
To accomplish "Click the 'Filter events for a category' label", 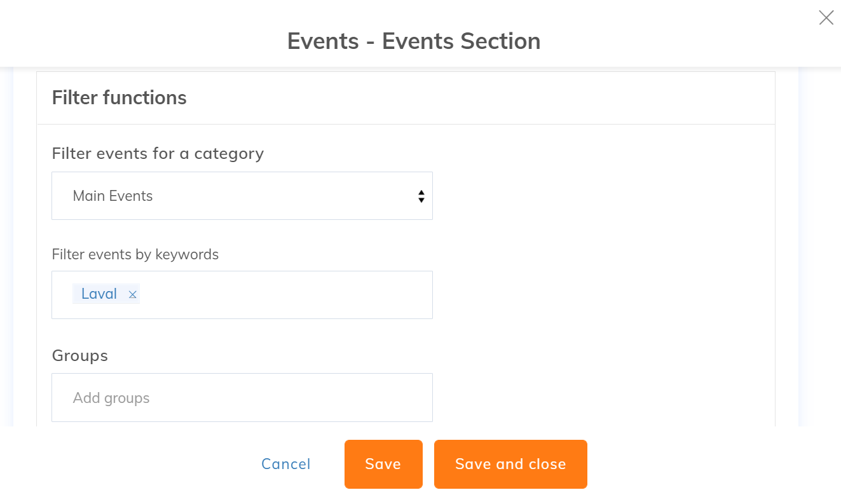I will click(x=158, y=154).
